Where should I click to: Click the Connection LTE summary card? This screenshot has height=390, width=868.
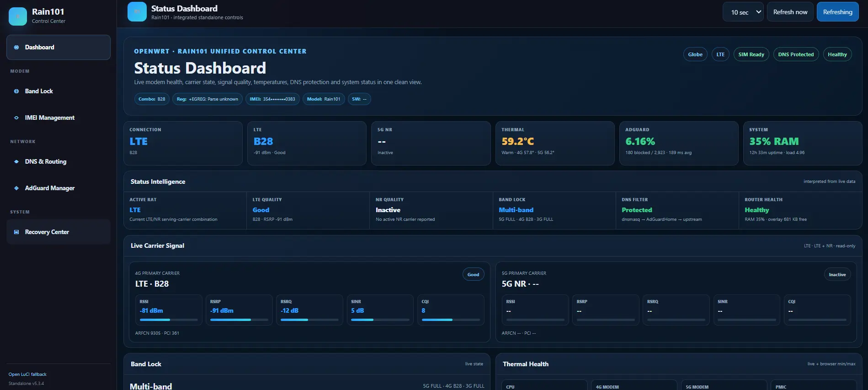(x=183, y=143)
